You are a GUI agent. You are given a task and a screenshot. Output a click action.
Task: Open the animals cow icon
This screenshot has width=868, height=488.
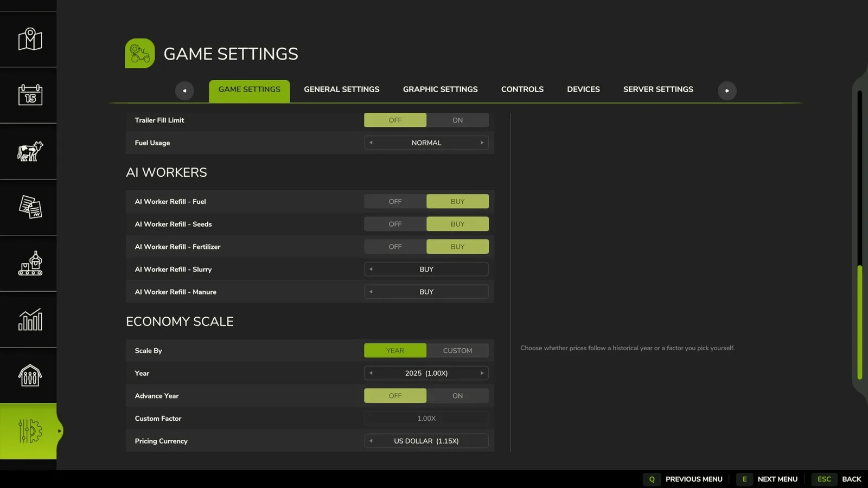point(30,151)
